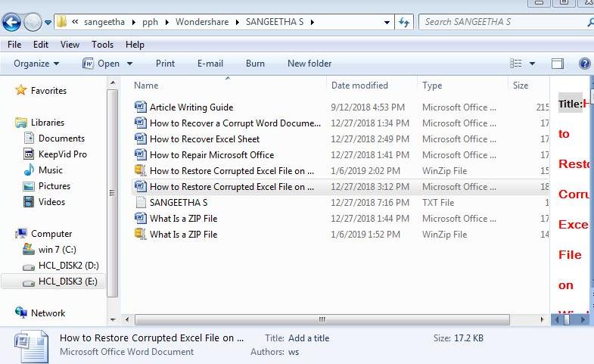Image resolution: width=594 pixels, height=364 pixels.
Task: Select the sangeetha breadcrumb segment
Action: click(x=104, y=22)
